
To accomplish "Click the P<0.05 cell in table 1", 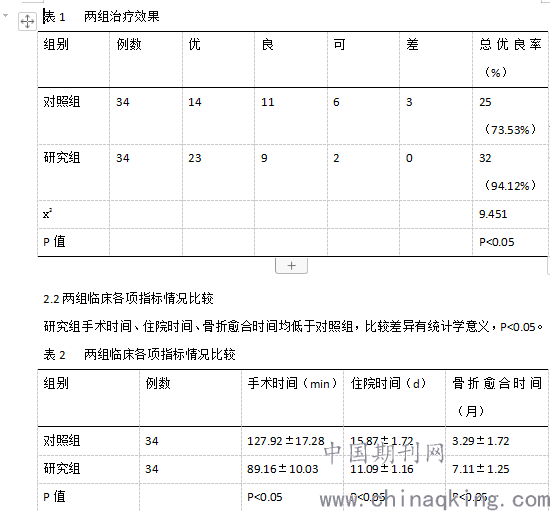I will tap(510, 242).
